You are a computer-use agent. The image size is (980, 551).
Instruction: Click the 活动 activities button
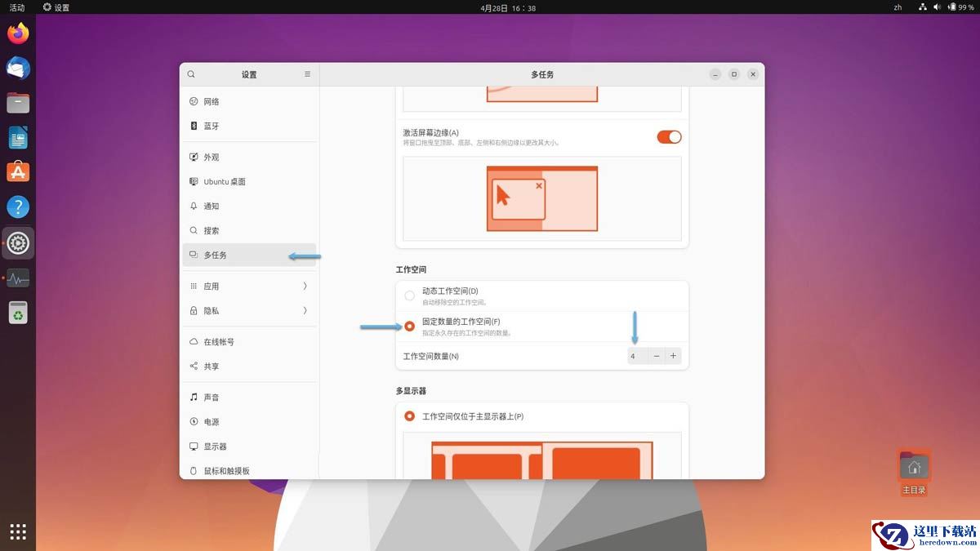click(17, 7)
